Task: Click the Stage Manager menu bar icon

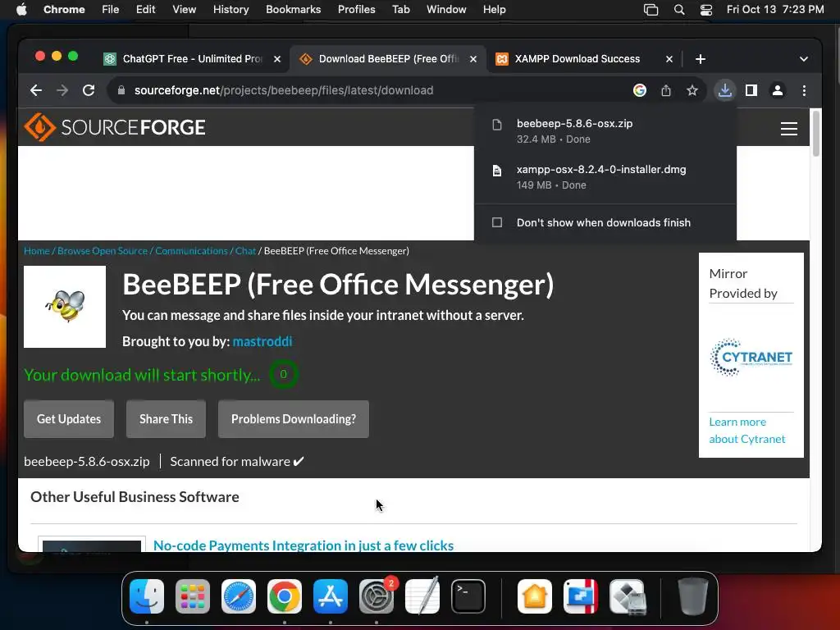Action: click(651, 10)
